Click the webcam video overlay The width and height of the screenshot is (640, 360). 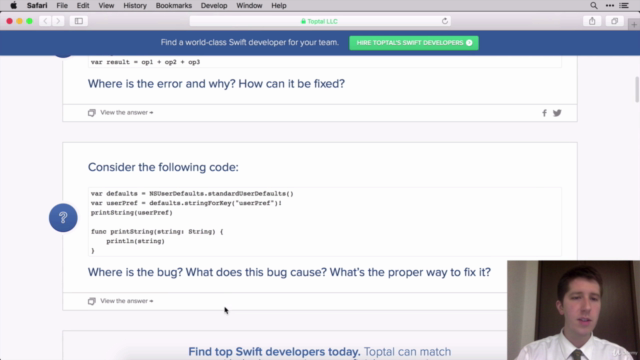(x=573, y=310)
